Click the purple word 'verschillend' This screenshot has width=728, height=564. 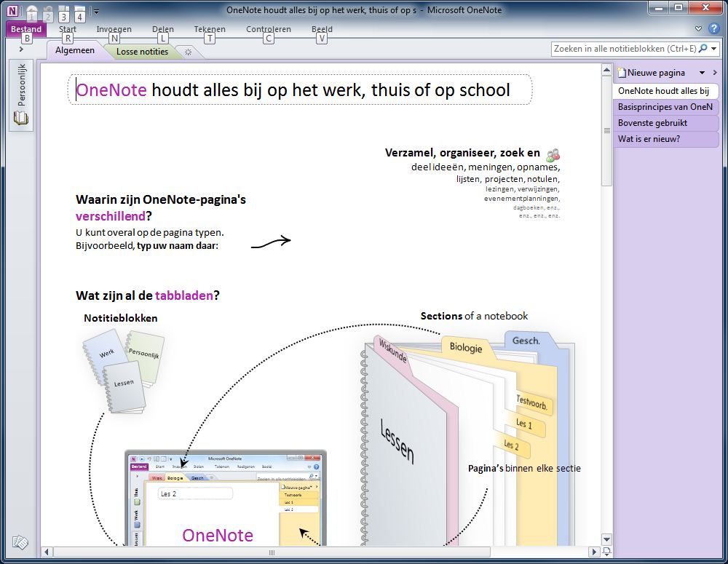click(x=111, y=216)
